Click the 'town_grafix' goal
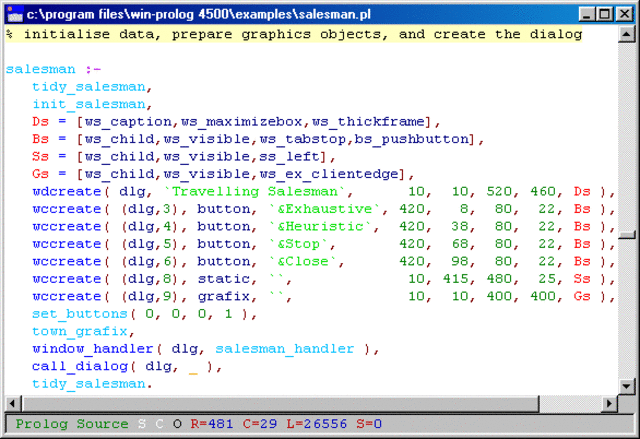Image resolution: width=640 pixels, height=439 pixels. [x=80, y=332]
